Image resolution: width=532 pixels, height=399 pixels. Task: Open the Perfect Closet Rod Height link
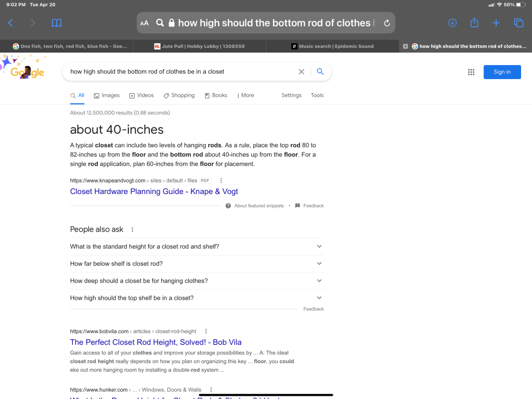pos(155,342)
